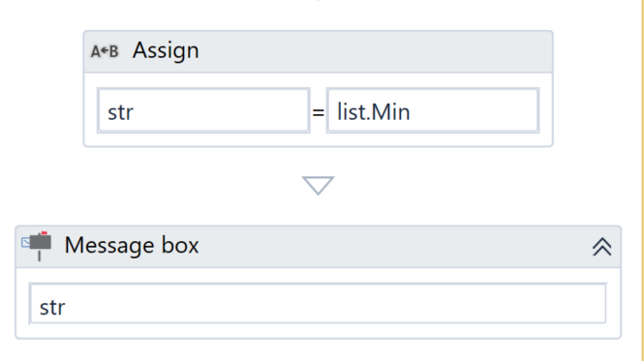Click the "str" text field in Message box

[x=318, y=304]
